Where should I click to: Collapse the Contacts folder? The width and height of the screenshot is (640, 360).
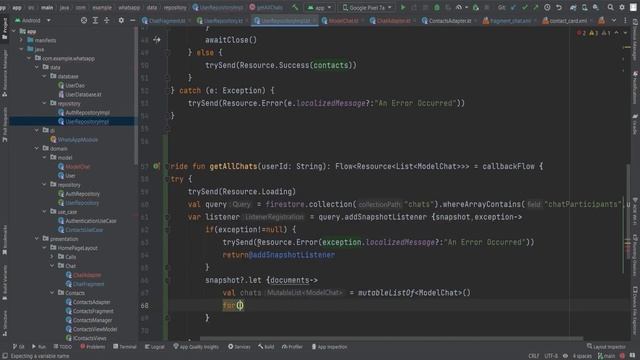[x=52, y=293]
